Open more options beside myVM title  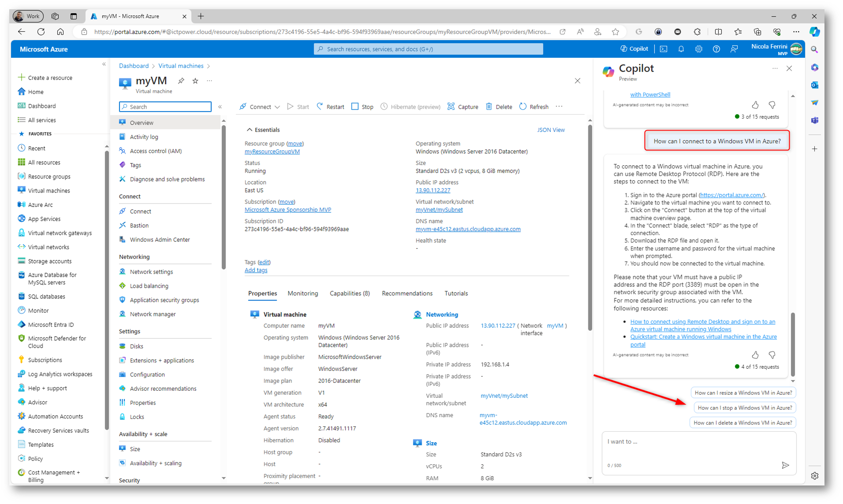[x=209, y=81]
